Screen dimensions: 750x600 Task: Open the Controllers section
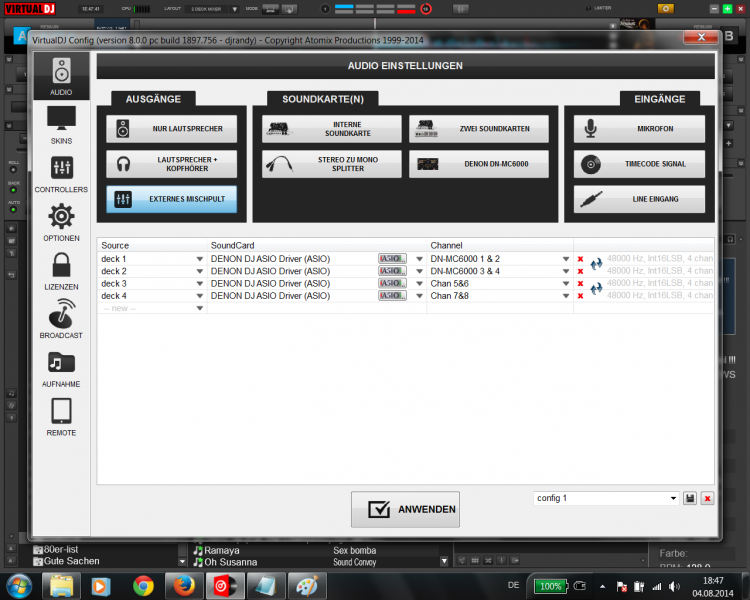(x=61, y=174)
